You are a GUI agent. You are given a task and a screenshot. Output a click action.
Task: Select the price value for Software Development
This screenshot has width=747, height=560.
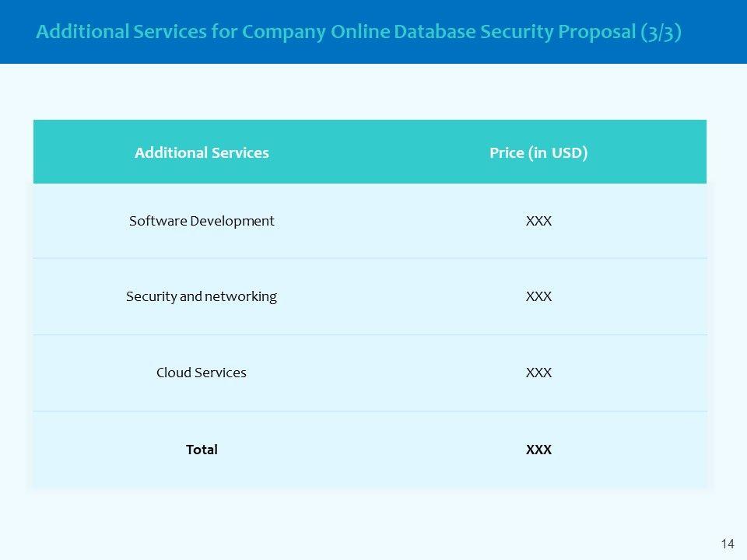[x=538, y=221]
